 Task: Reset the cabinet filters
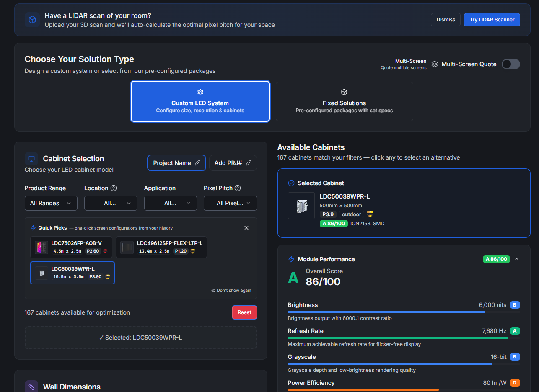coord(244,312)
